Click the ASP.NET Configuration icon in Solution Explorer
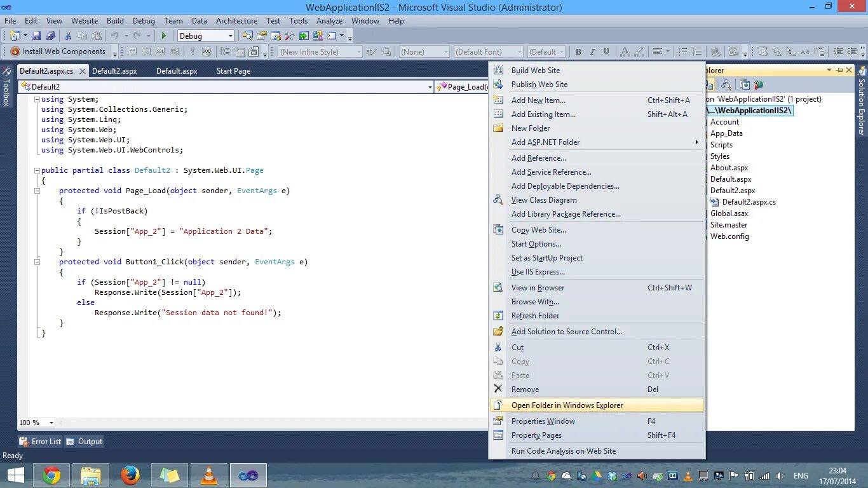Screen dimensions: 868x488 tap(757, 85)
